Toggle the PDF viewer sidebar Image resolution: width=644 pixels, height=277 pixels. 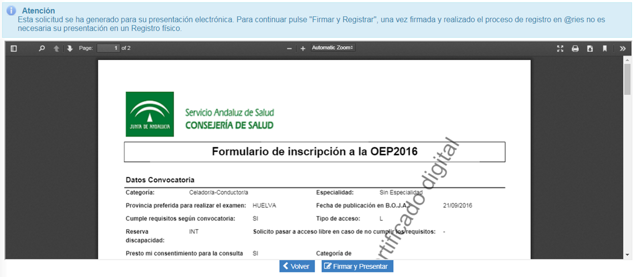(14, 48)
